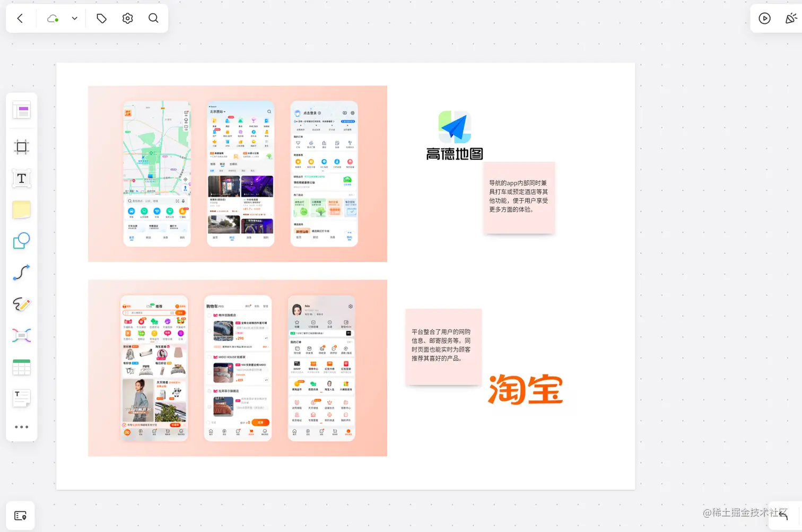Select the Frame tool
This screenshot has height=532, width=802.
[22, 147]
